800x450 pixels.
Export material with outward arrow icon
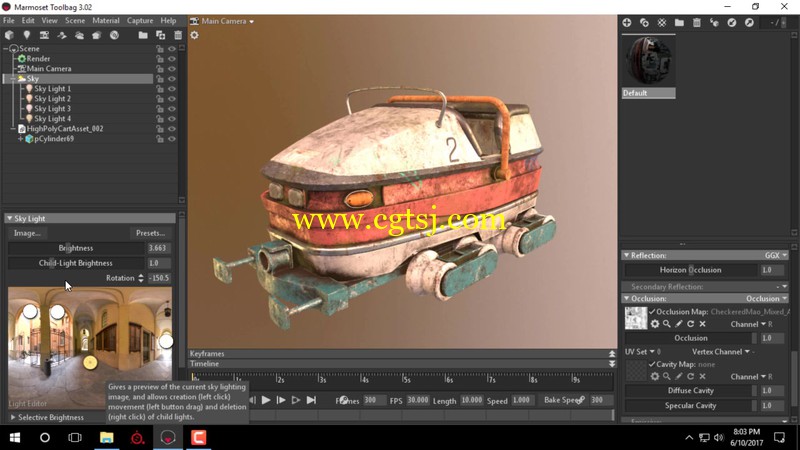749,22
